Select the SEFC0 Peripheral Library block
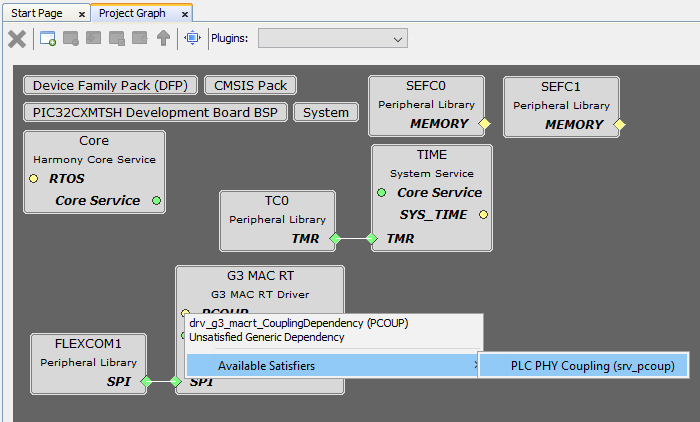700x422 pixels. pos(426,106)
